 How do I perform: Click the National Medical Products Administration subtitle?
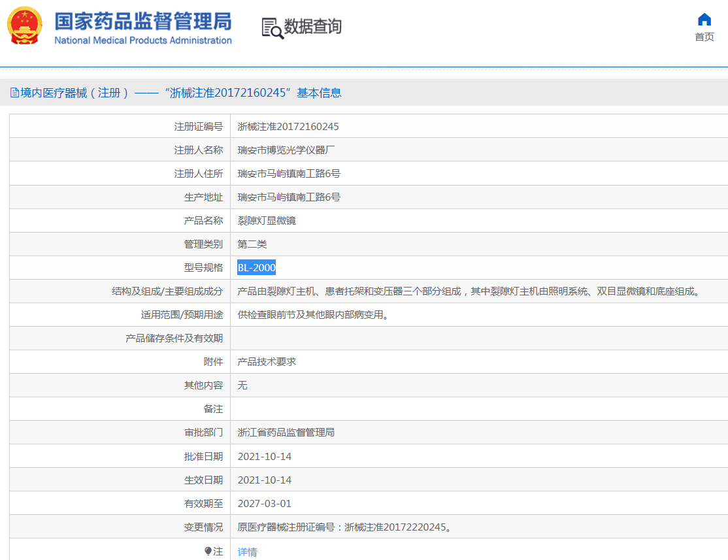(143, 41)
